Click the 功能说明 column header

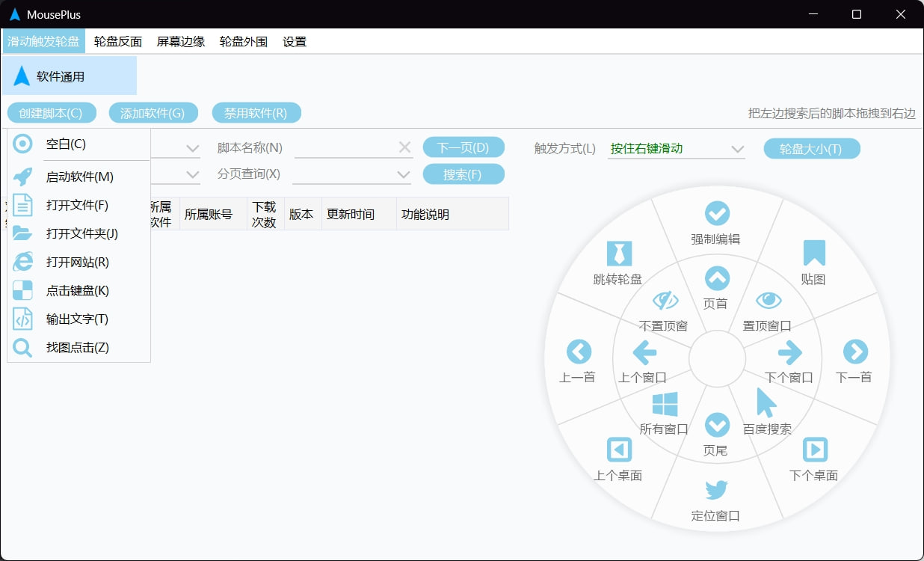pyautogui.click(x=452, y=214)
